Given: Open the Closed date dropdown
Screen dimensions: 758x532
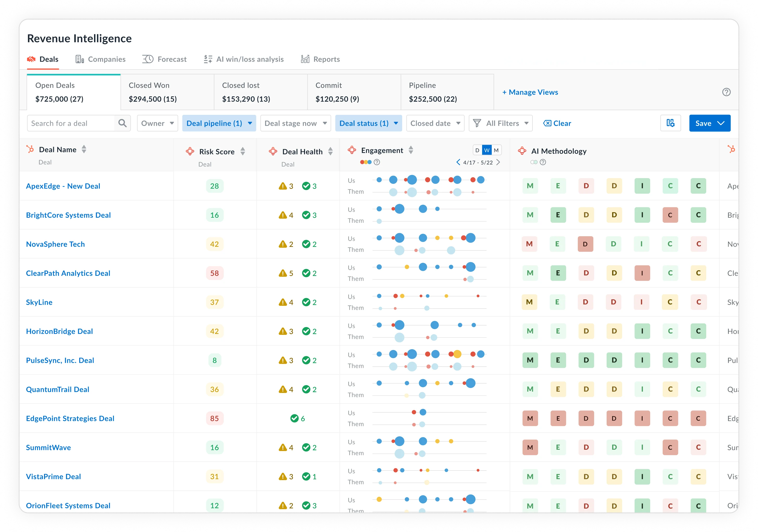Looking at the screenshot, I should [435, 123].
